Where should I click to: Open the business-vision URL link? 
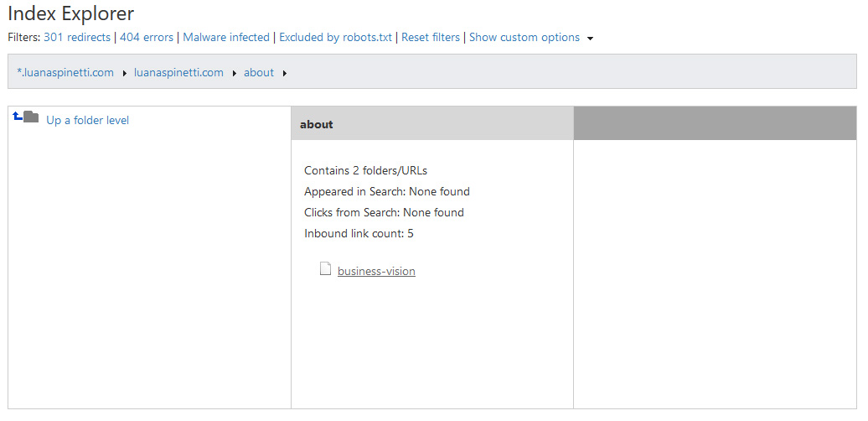(376, 271)
